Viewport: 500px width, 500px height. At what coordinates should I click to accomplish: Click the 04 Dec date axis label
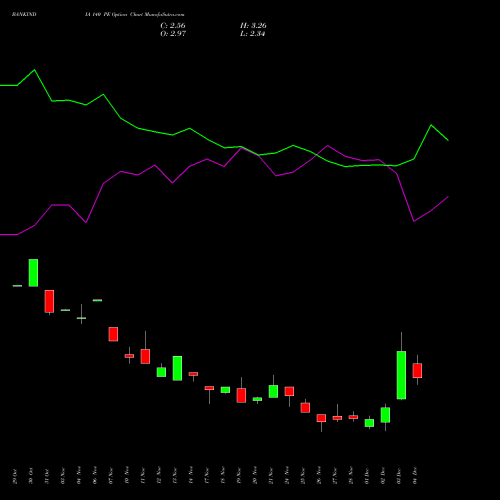click(415, 476)
